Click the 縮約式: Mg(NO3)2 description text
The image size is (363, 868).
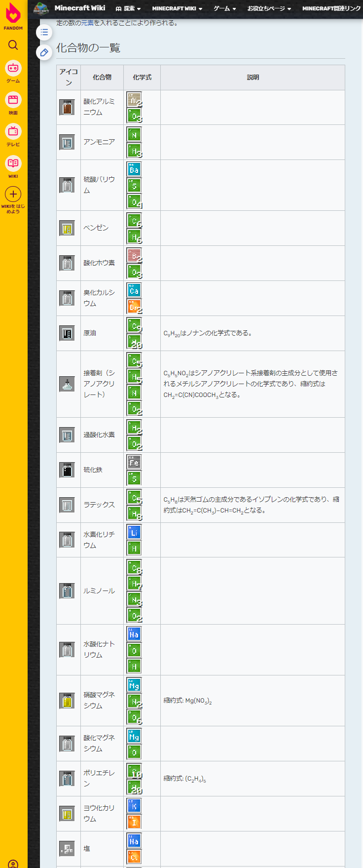(x=187, y=701)
